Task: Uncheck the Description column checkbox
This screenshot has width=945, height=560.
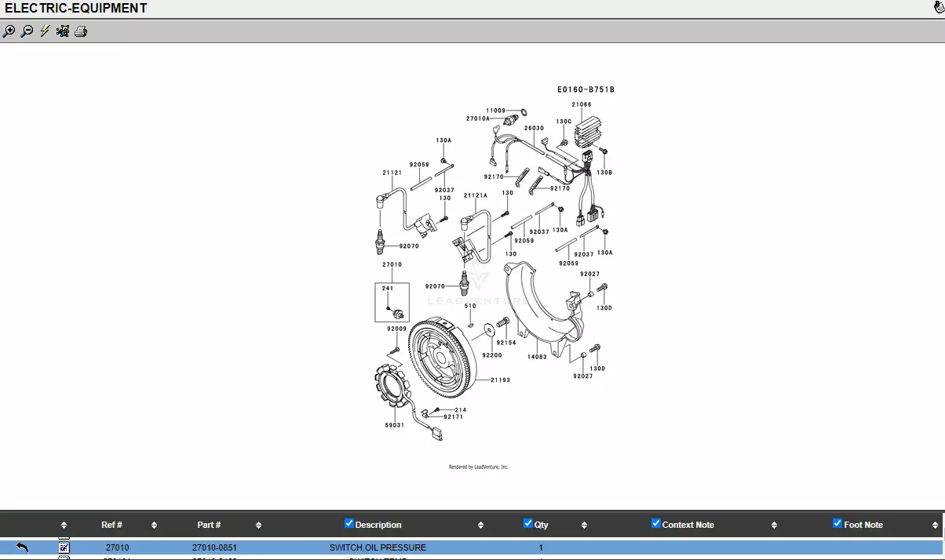Action: click(x=349, y=524)
